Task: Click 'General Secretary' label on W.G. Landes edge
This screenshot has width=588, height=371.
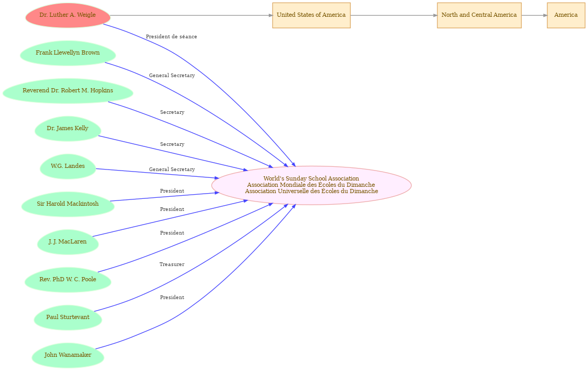Action: tap(172, 170)
